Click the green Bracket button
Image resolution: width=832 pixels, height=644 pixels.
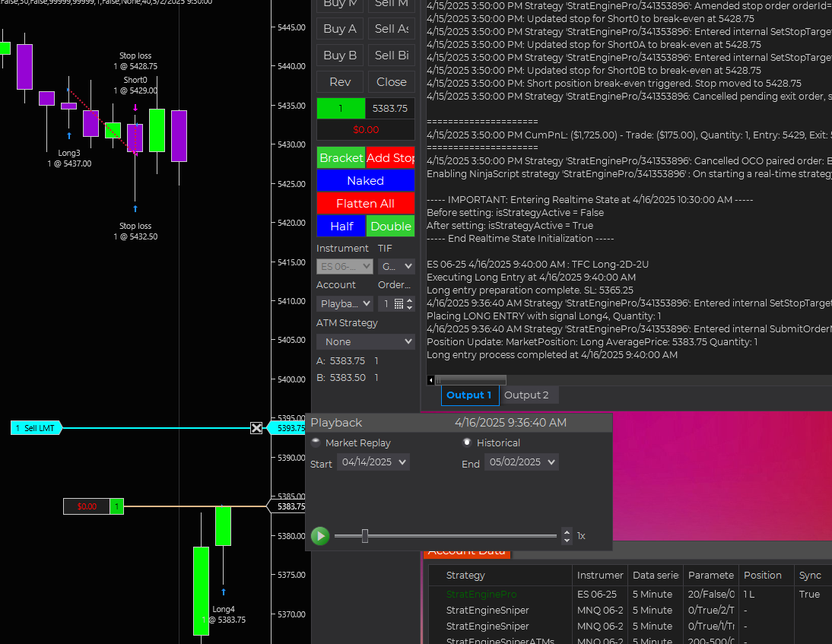click(341, 157)
